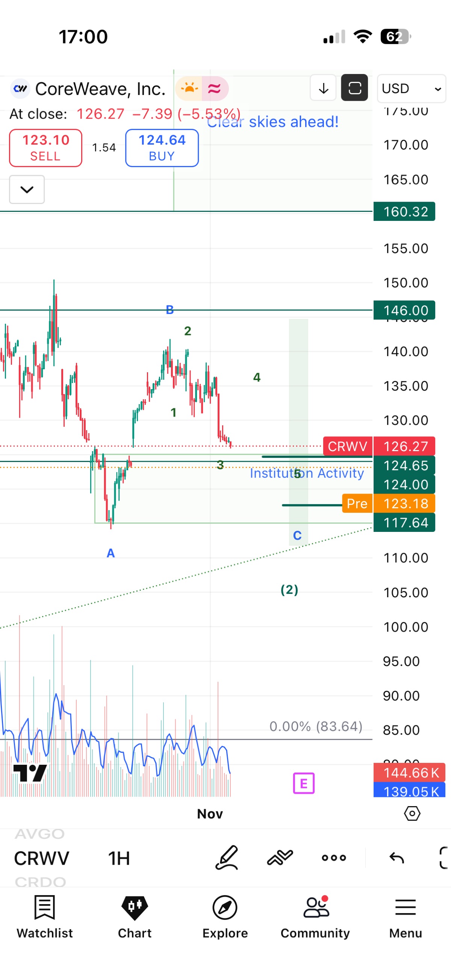Tap the red CRWV last-price label
This screenshot has height=980, width=451.
point(348,446)
